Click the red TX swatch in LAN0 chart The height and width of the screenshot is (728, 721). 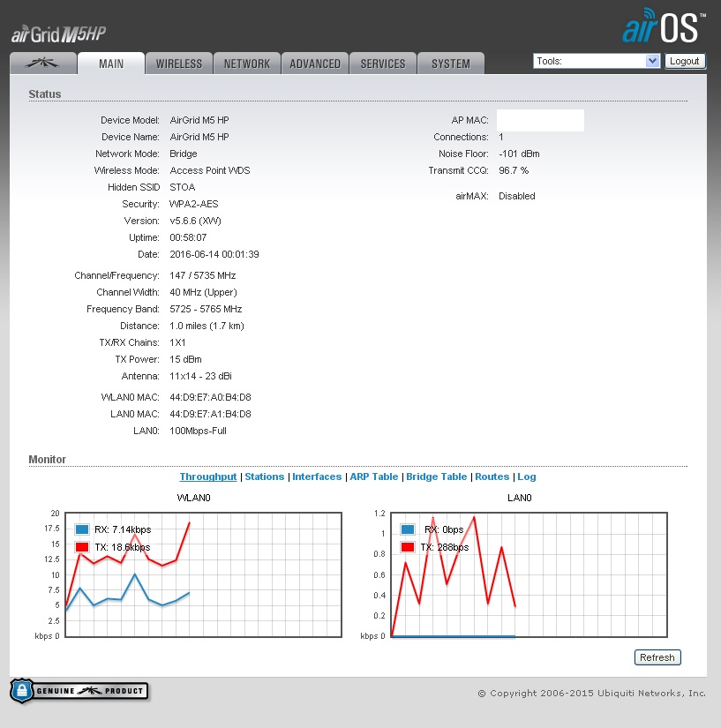point(408,547)
